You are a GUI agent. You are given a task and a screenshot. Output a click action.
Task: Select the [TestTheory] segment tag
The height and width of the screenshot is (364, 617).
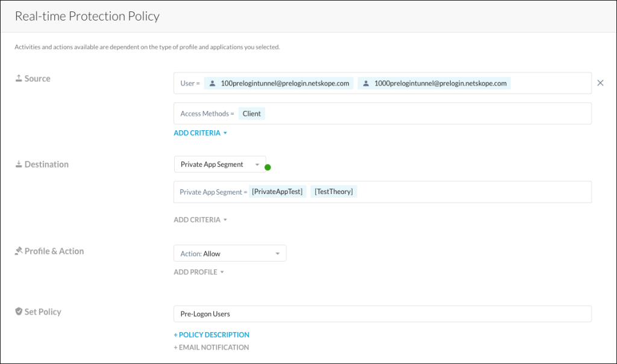coord(334,192)
